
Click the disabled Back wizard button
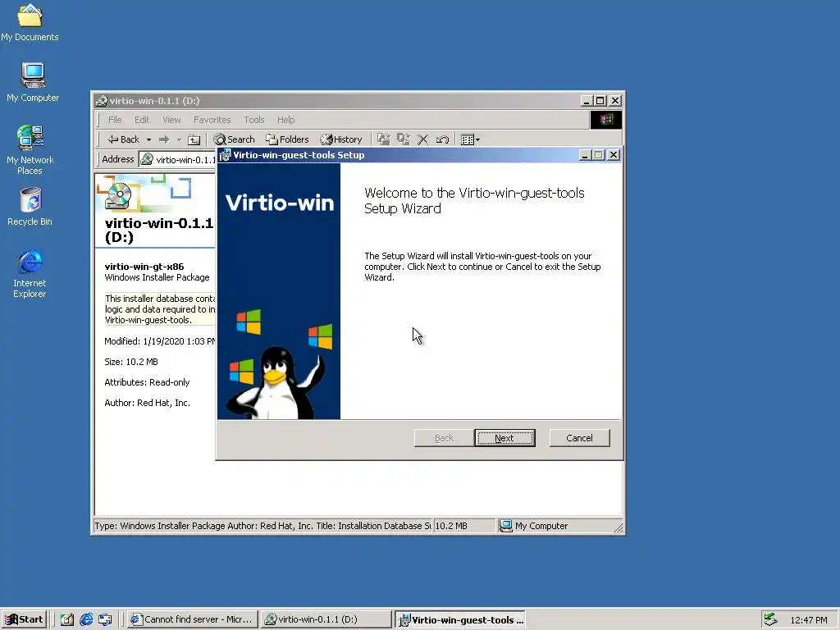coord(444,438)
